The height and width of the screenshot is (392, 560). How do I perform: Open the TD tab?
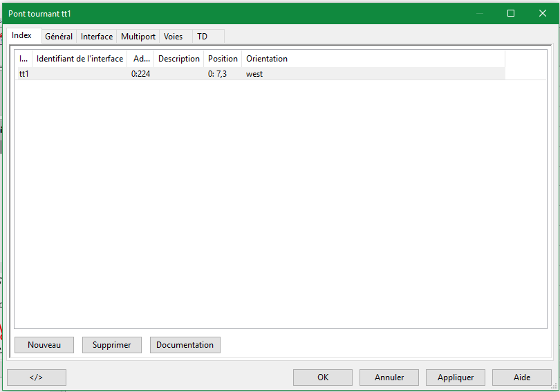(202, 37)
